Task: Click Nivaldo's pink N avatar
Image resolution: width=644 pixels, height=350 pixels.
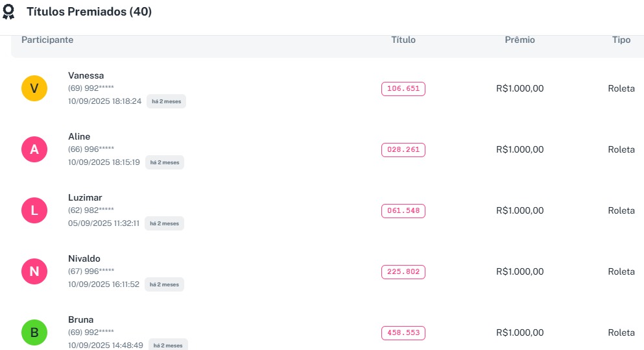Action: click(34, 271)
